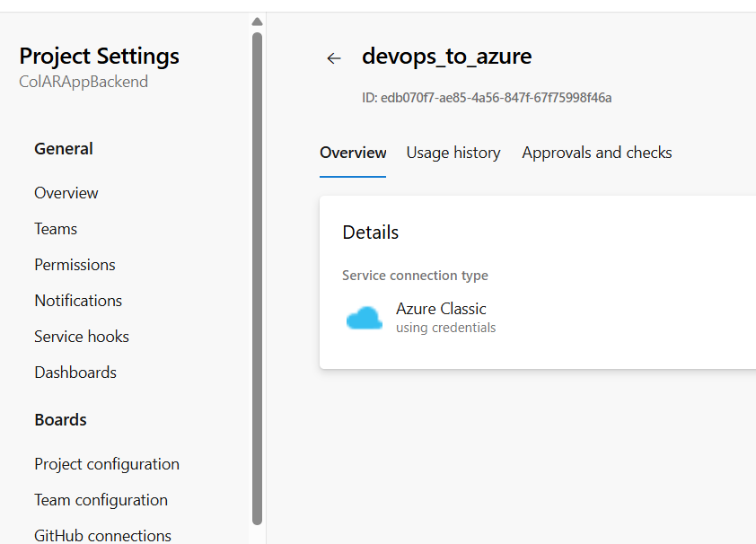Viewport: 756px width, 544px height.
Task: Click the sidebar scroll-up arrow
Action: tap(257, 22)
